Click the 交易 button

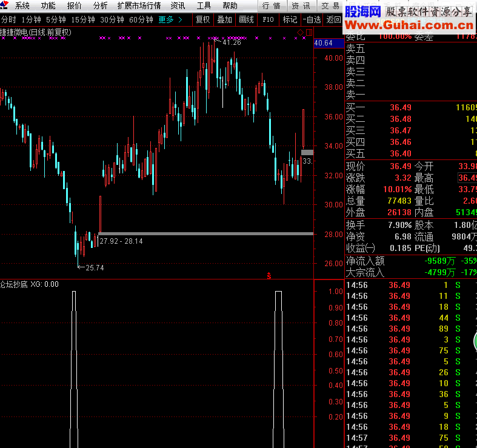click(330, 6)
